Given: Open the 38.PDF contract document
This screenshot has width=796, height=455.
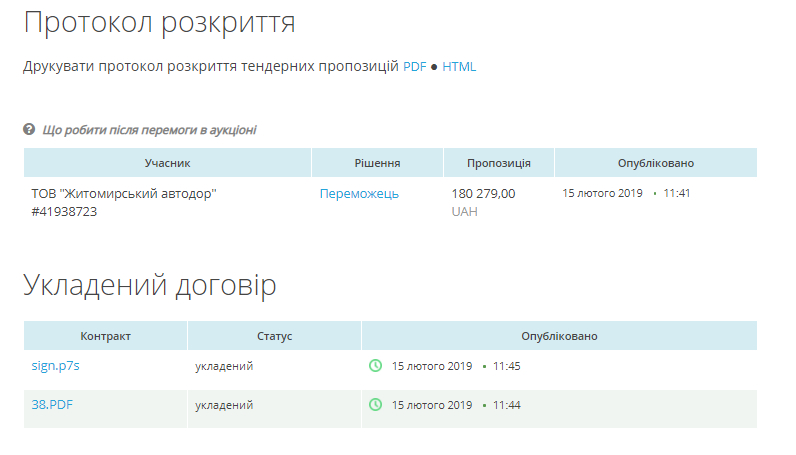Looking at the screenshot, I should 52,405.
